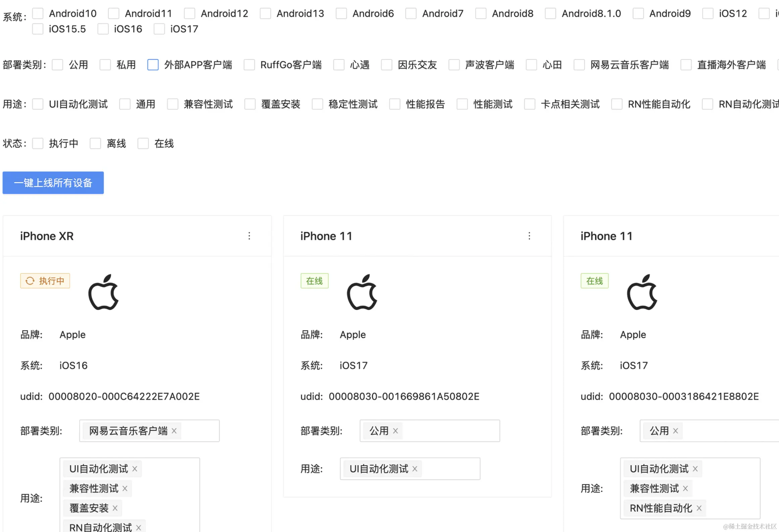Click the middle iPhone 11 card title

tap(326, 236)
